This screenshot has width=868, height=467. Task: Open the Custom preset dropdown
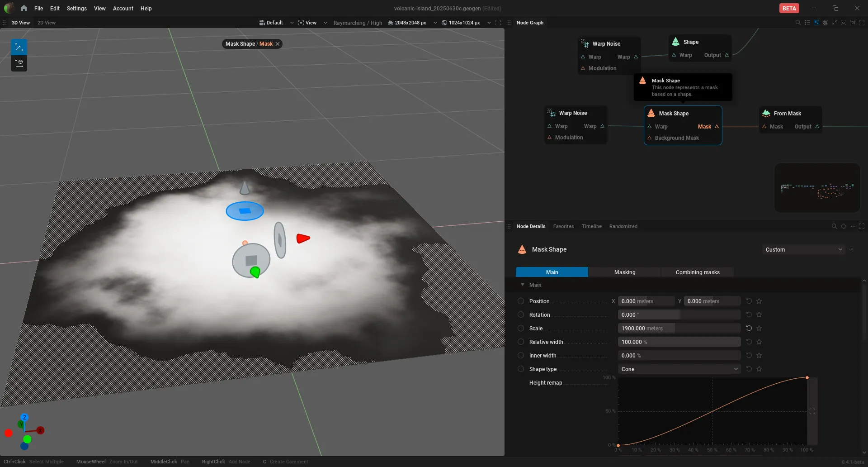803,249
